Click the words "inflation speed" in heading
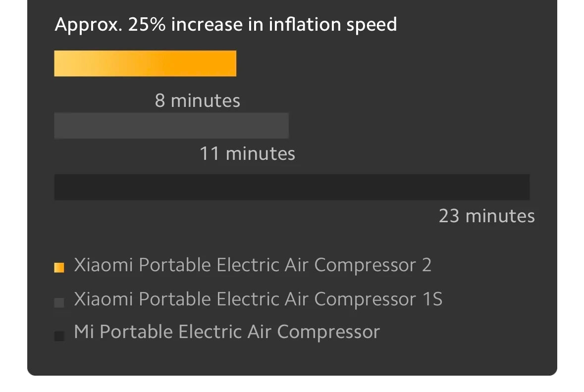This screenshot has height=392, width=584. click(332, 24)
